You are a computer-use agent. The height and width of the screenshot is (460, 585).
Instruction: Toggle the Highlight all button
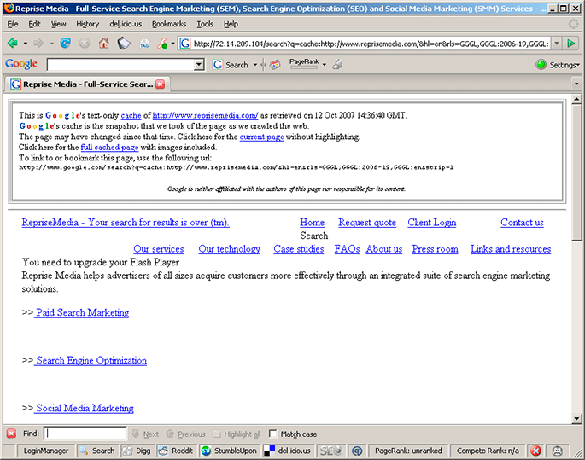point(236,434)
